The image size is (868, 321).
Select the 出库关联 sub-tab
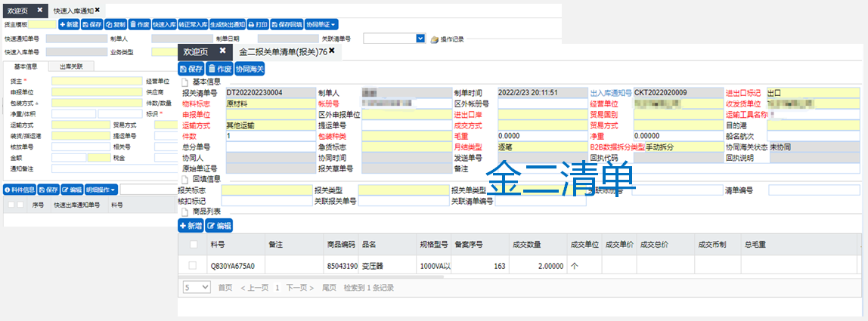71,66
